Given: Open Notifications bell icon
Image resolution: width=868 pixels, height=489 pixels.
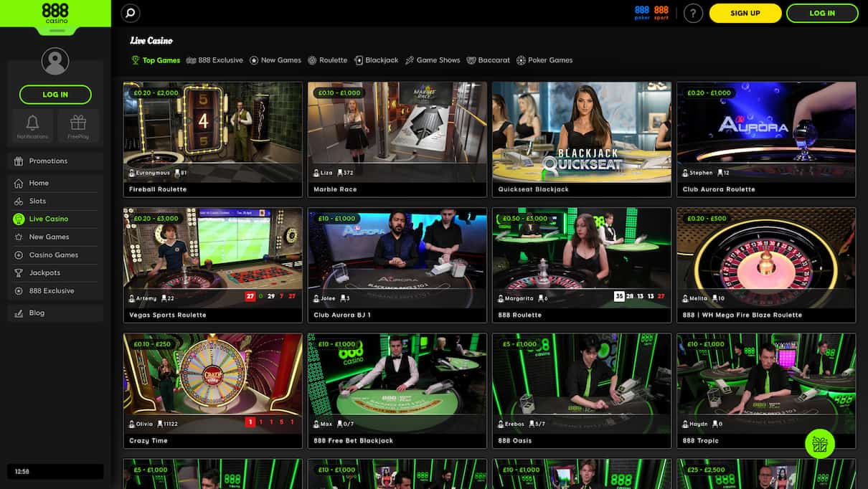Looking at the screenshot, I should [x=32, y=122].
